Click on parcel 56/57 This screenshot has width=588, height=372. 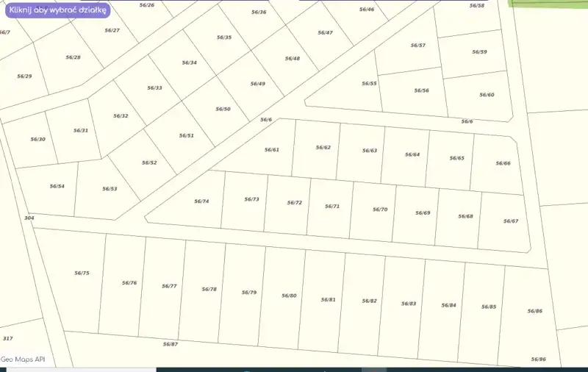coord(417,46)
